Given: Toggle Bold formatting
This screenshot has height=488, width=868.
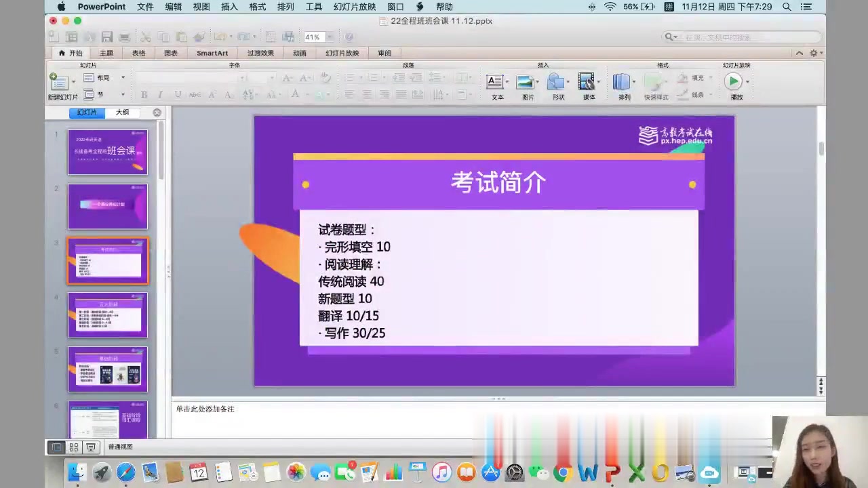Looking at the screenshot, I should coord(144,95).
